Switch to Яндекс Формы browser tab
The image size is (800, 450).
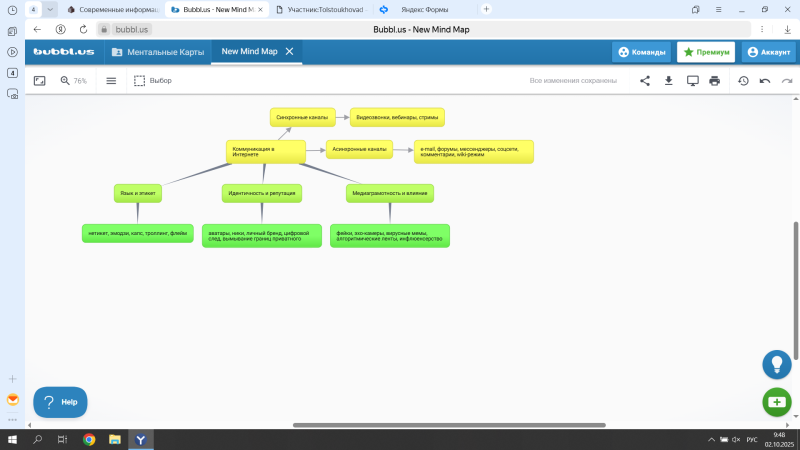424,9
